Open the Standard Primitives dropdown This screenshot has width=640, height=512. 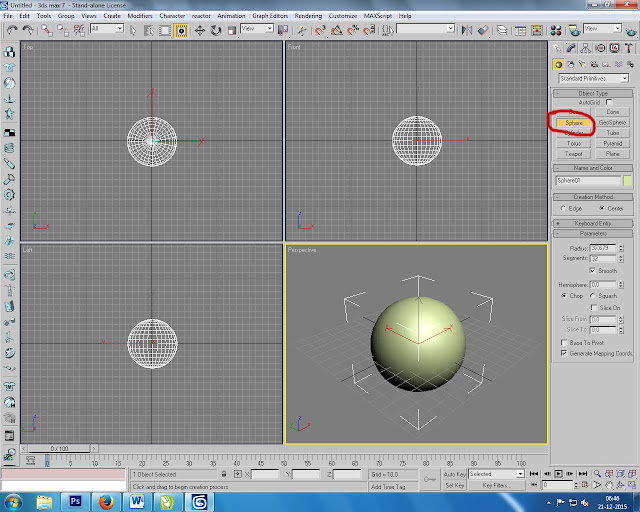click(x=593, y=78)
